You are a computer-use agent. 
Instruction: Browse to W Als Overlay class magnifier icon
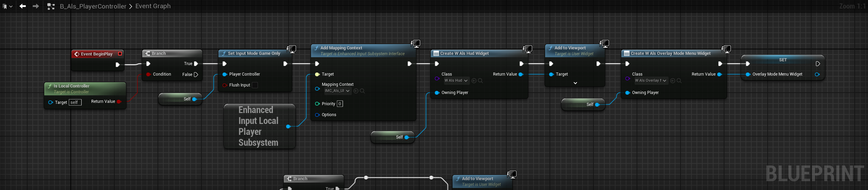679,81
